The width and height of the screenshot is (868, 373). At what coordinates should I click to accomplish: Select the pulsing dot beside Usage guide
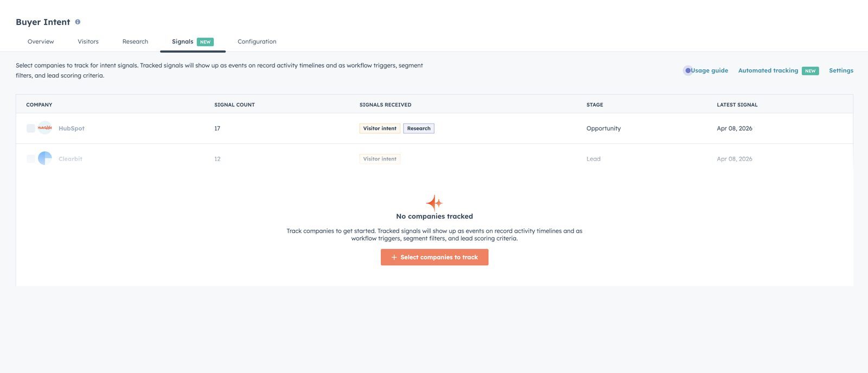tap(688, 70)
